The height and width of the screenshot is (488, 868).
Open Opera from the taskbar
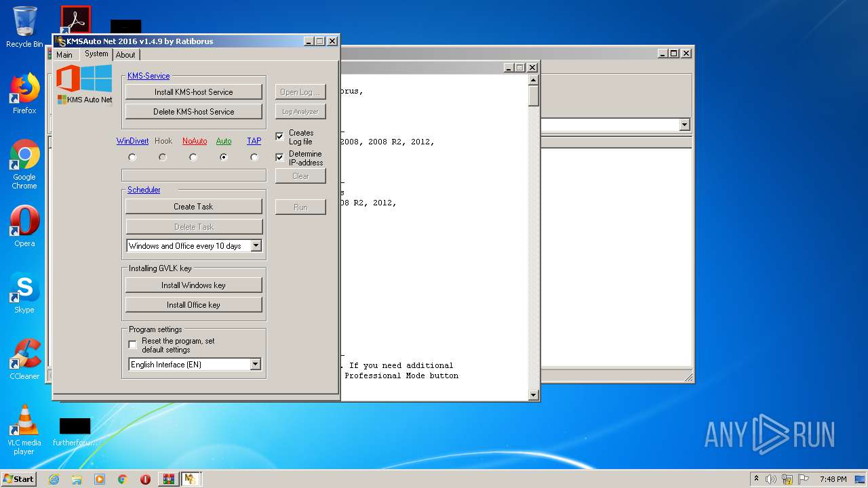pyautogui.click(x=145, y=479)
